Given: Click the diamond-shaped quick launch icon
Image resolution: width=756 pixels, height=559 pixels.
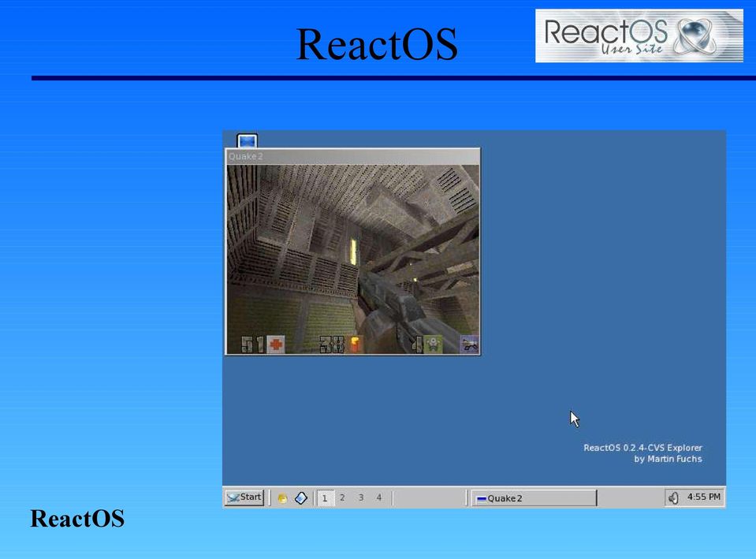Looking at the screenshot, I should [301, 498].
